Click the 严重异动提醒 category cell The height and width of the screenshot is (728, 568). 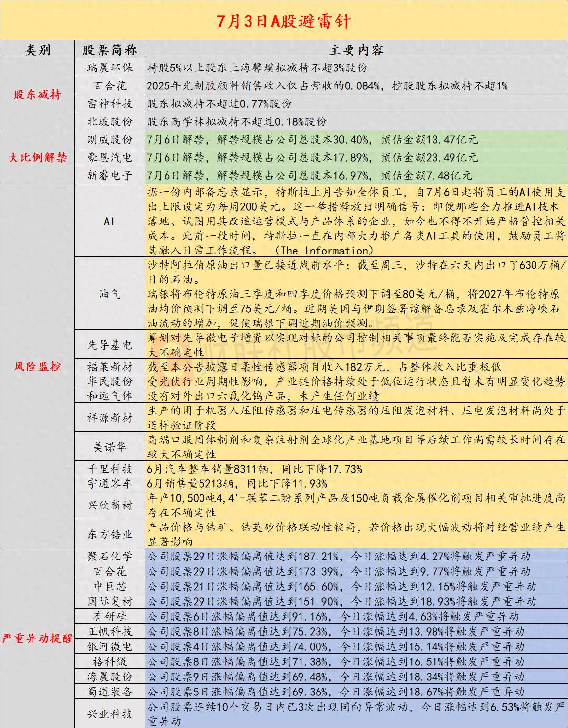(38, 638)
